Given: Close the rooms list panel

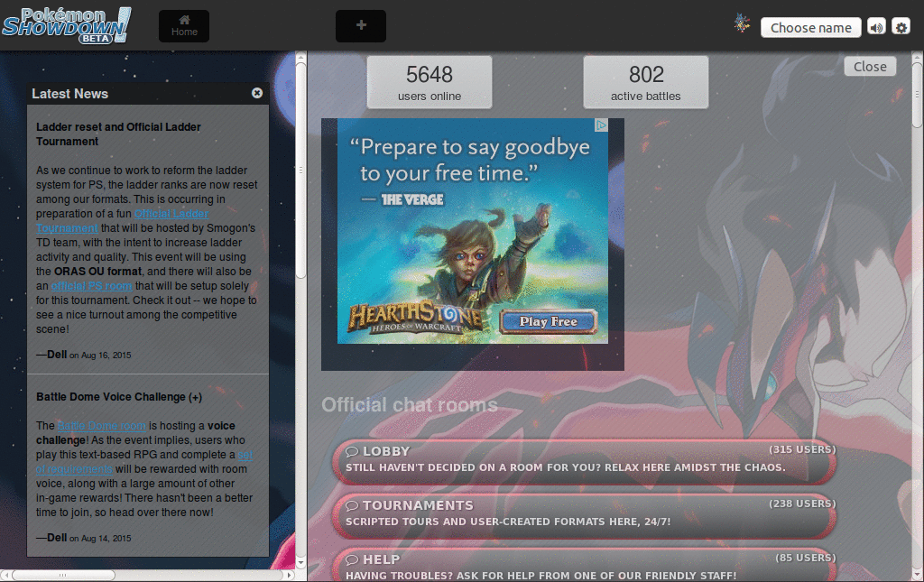Looking at the screenshot, I should (x=870, y=67).
